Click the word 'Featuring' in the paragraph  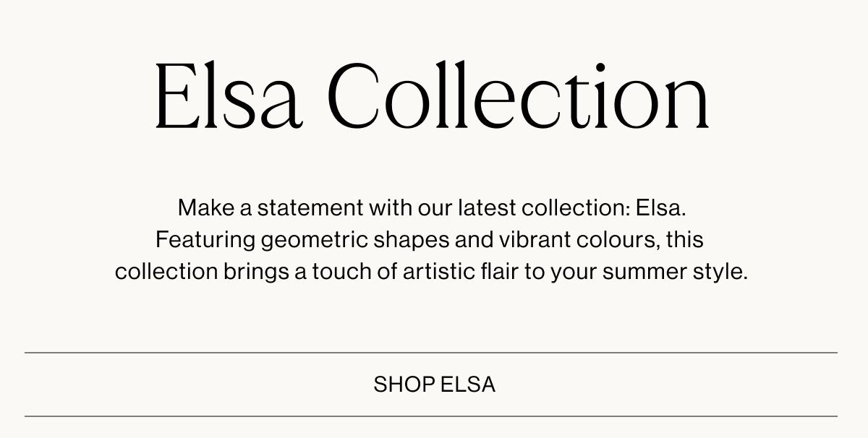coord(205,240)
